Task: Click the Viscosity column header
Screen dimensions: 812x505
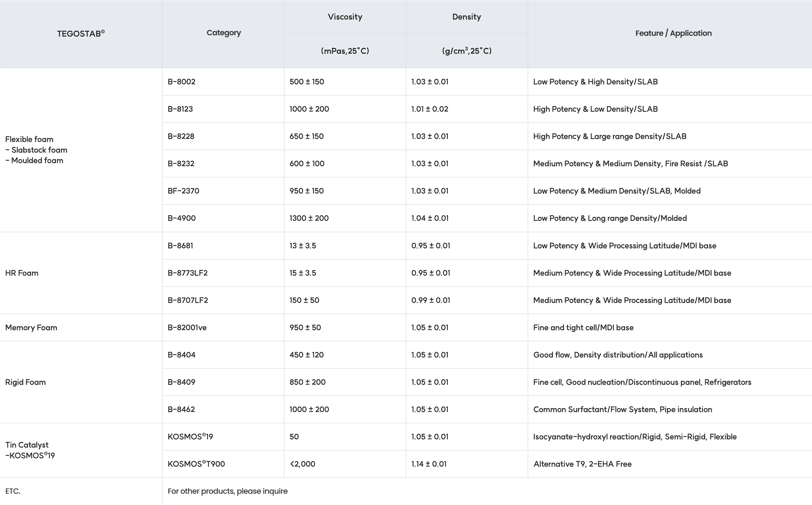Action: tap(345, 17)
